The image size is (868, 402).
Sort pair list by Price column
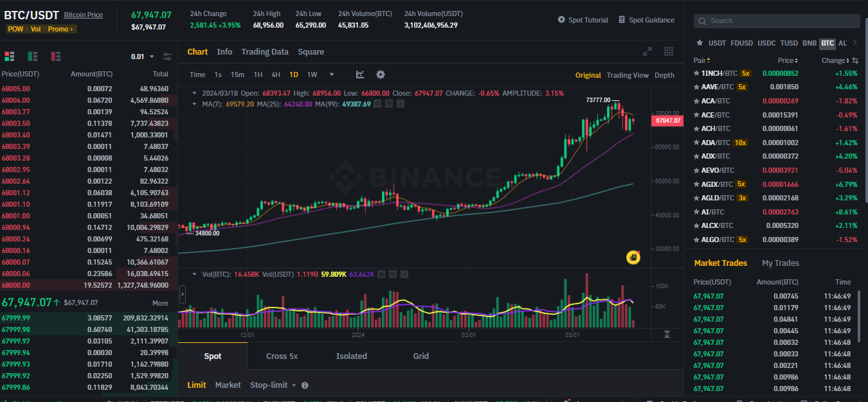click(x=789, y=60)
